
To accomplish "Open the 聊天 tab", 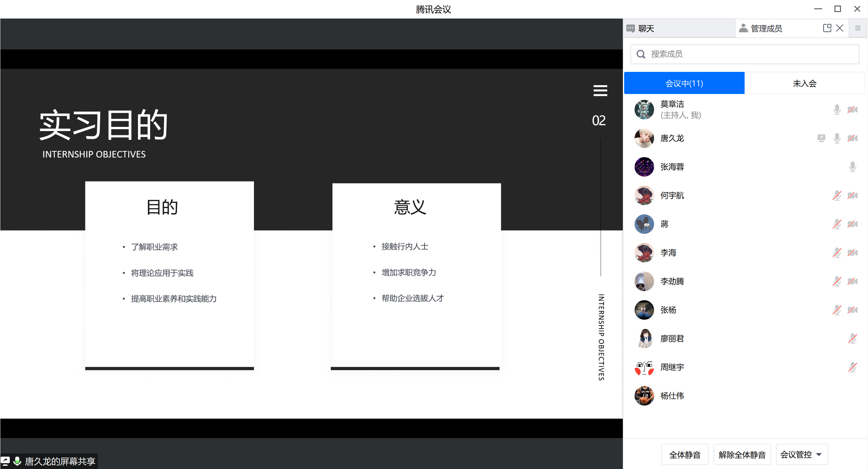I will [679, 28].
